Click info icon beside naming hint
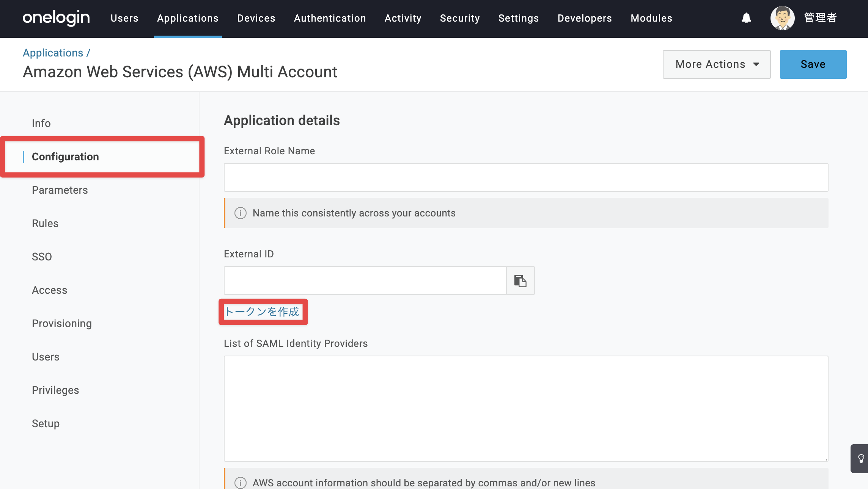The height and width of the screenshot is (489, 868). pos(241,213)
